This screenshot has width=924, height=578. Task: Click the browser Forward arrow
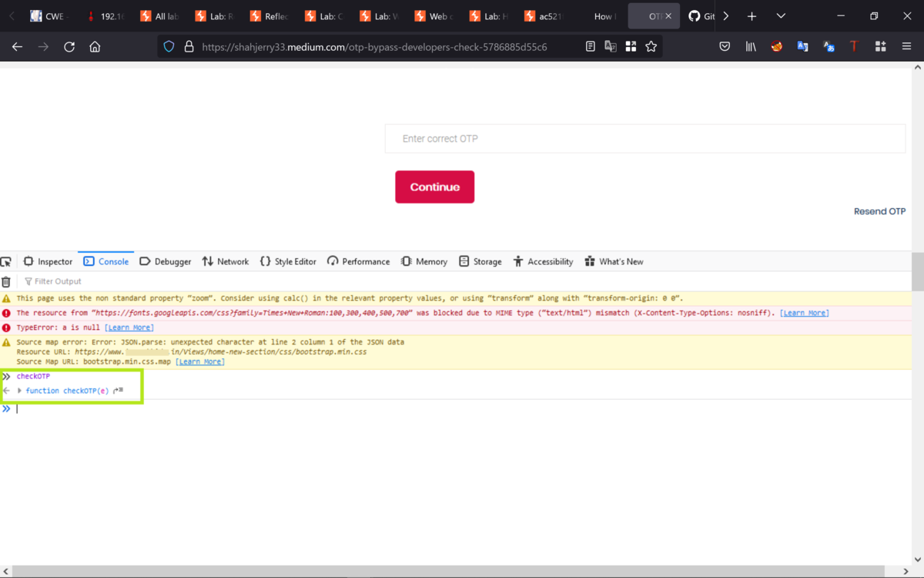click(43, 47)
